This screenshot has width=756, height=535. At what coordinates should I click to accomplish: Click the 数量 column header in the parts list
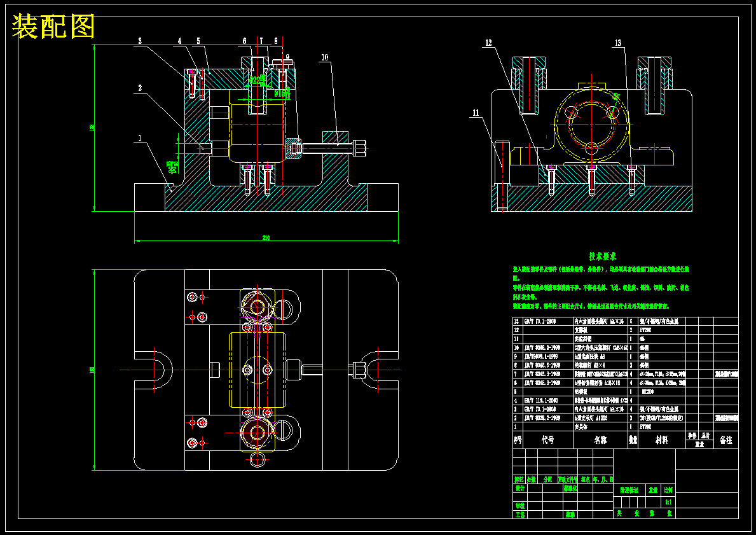[633, 440]
